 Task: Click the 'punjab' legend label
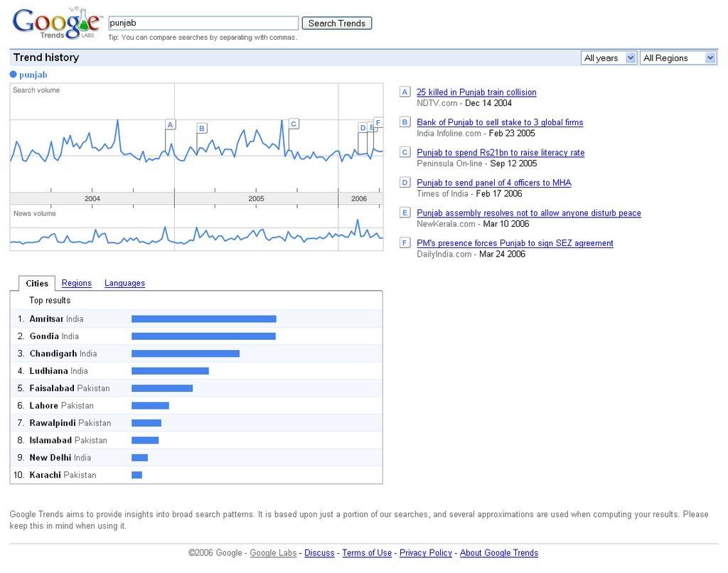33,75
